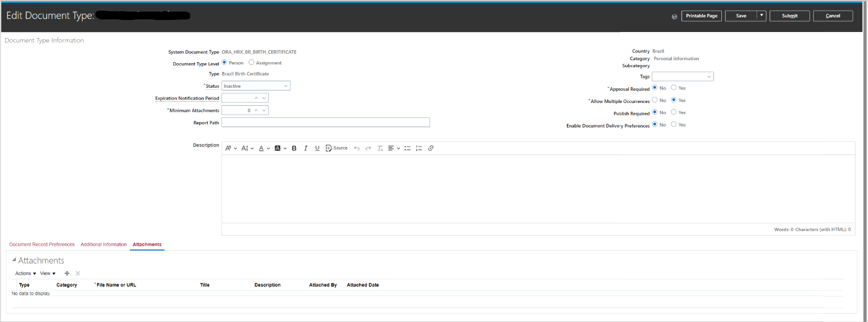Switch editor to Source view

point(336,148)
